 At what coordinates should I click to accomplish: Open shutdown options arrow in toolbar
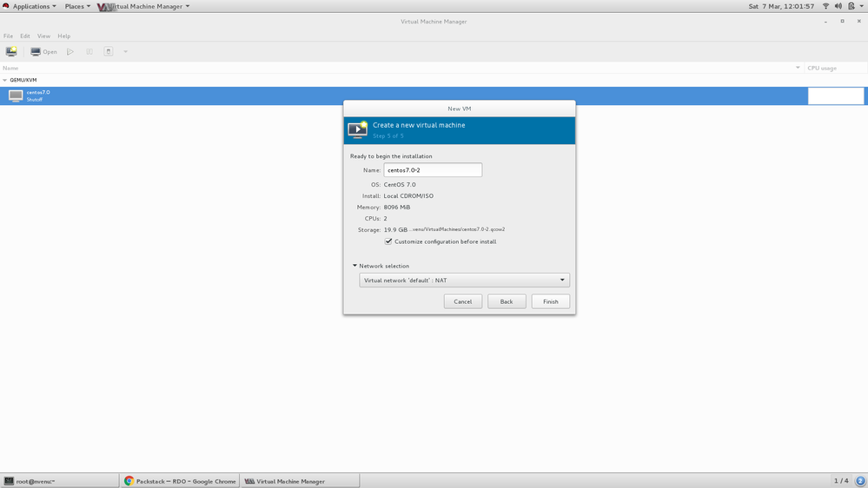click(x=125, y=51)
